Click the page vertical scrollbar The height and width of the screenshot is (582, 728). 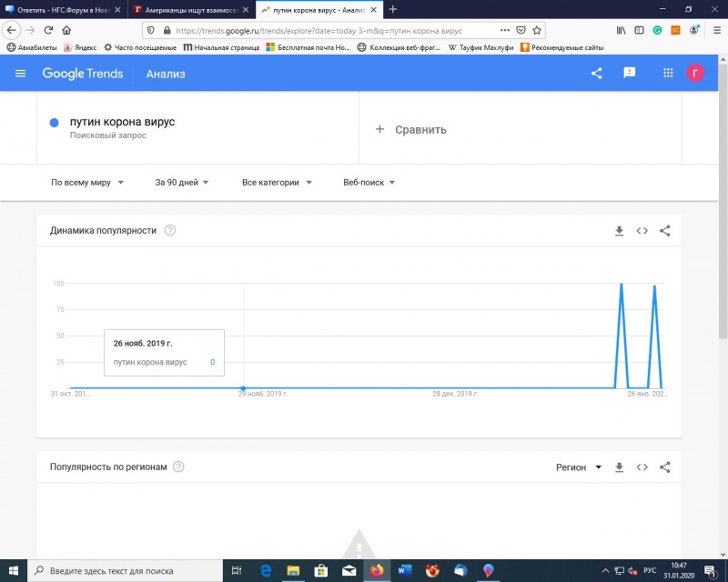tap(723, 199)
